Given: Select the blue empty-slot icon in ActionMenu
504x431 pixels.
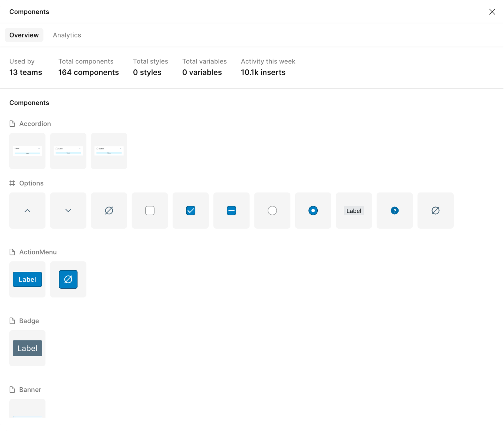Looking at the screenshot, I should click(x=68, y=279).
